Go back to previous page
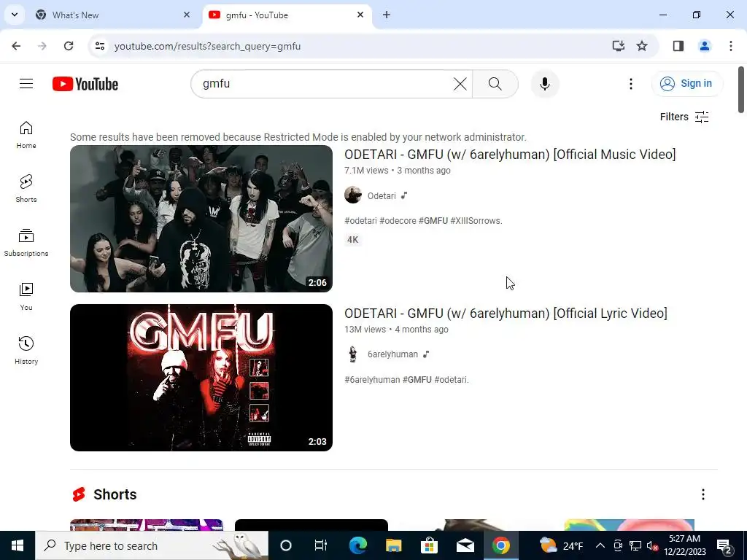This screenshot has height=560, width=747. [16, 46]
